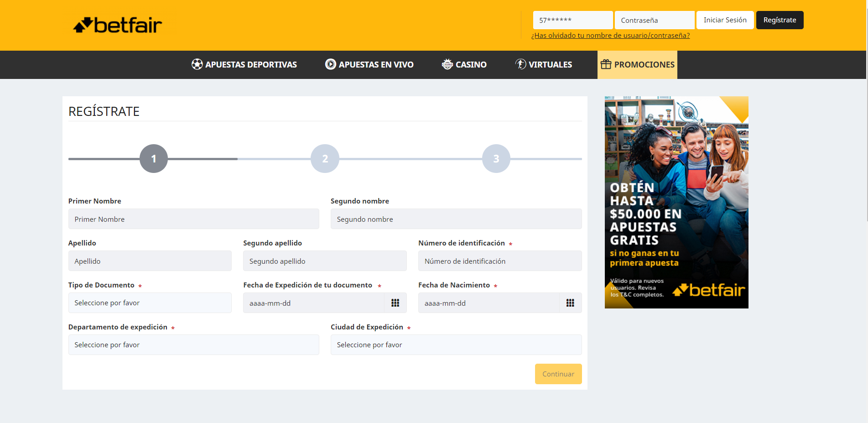
Task: Click the play icon beside Apuestas en Vivo
Action: (331, 64)
